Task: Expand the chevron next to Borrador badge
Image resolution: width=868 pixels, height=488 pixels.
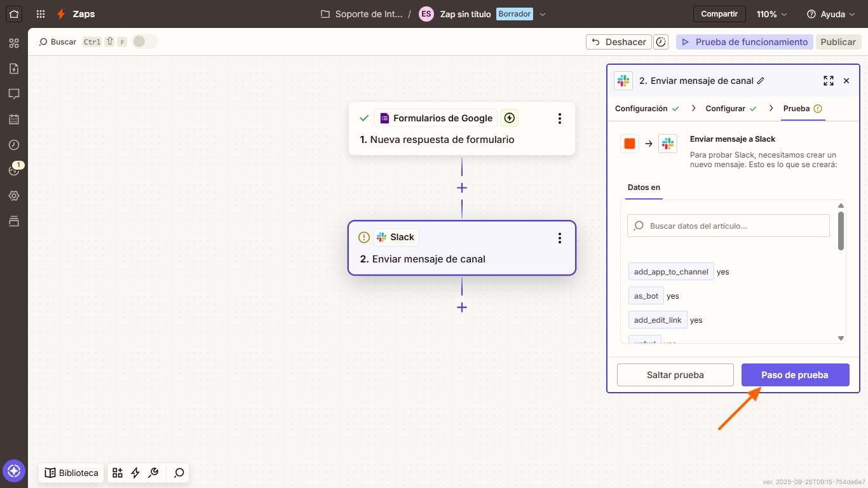Action: tap(543, 13)
